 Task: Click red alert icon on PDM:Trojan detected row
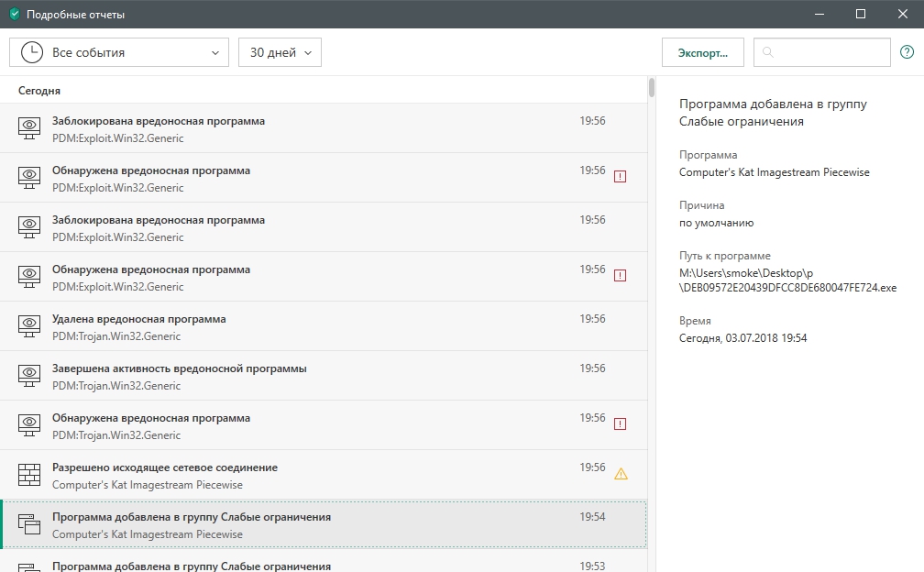pos(620,423)
